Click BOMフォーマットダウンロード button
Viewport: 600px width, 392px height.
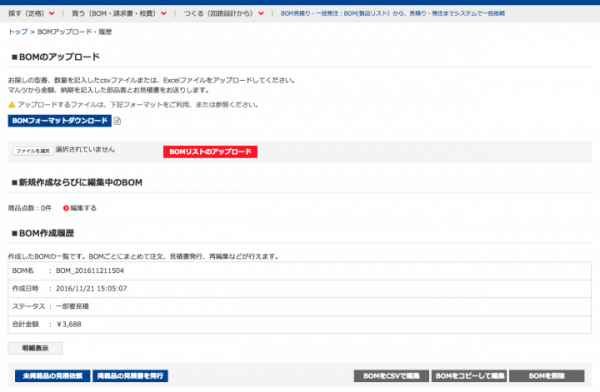(x=60, y=121)
